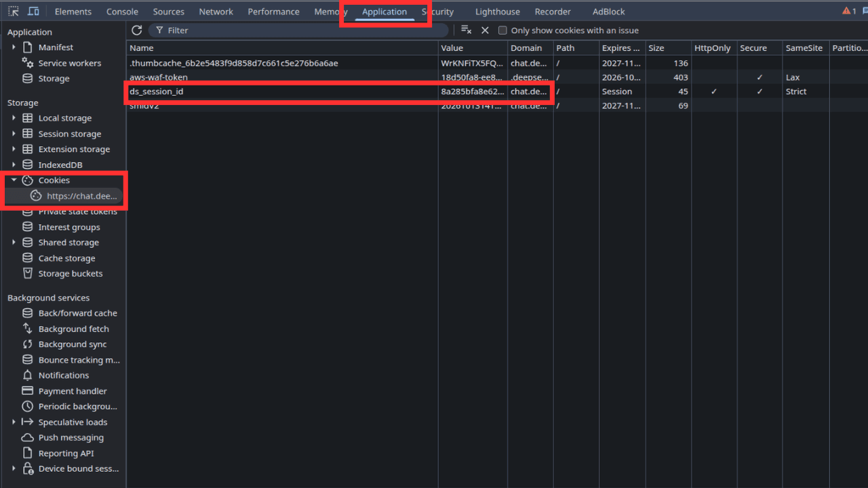This screenshot has width=868, height=488.
Task: Click the Background fetch arrows icon
Action: coord(28,329)
